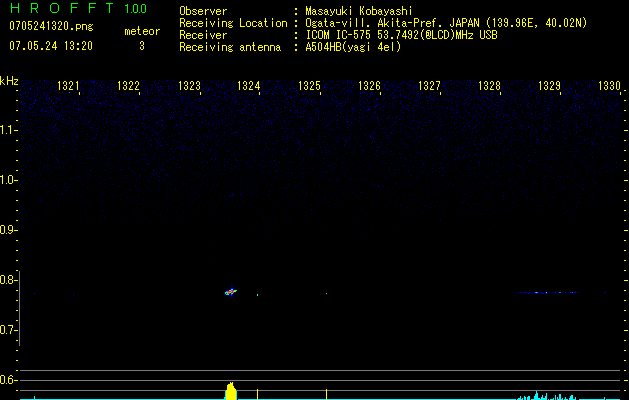Viewport: 629px width, 400px height.
Task: Click time axis label 1323
Action: [x=189, y=86]
